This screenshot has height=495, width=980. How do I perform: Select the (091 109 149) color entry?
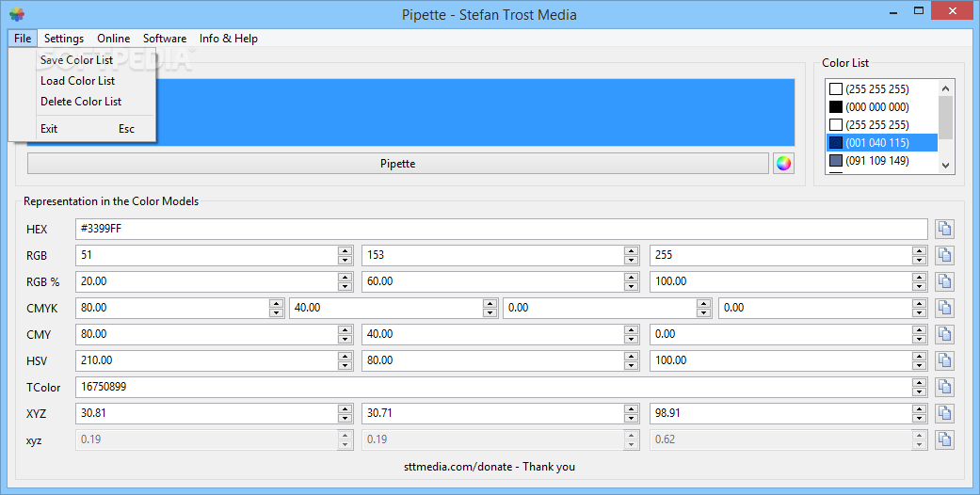click(x=882, y=161)
